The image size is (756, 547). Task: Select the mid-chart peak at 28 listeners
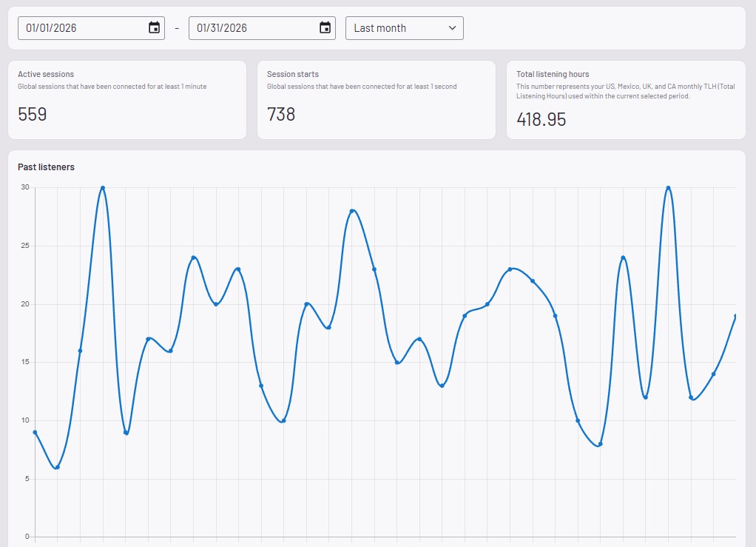(x=352, y=211)
